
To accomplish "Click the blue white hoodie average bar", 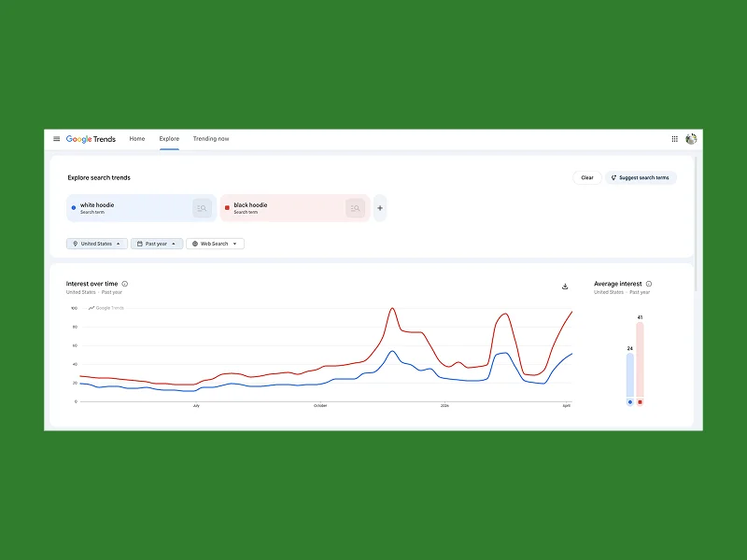I will (629, 378).
